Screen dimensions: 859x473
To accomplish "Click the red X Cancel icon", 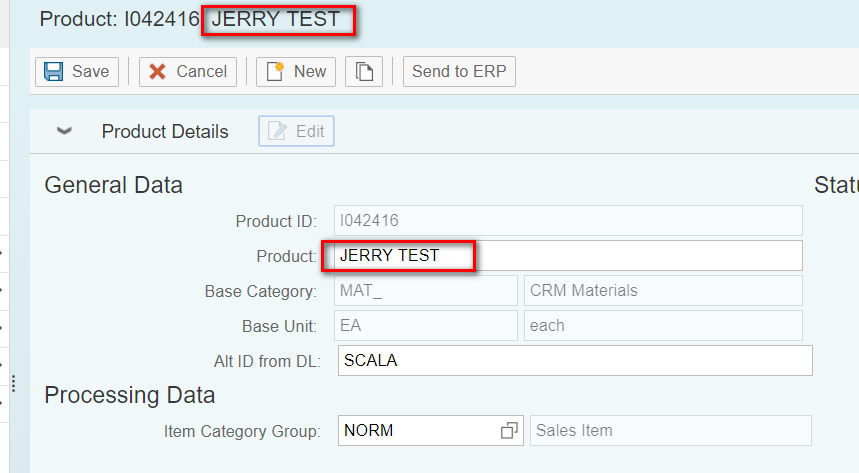I will 158,72.
